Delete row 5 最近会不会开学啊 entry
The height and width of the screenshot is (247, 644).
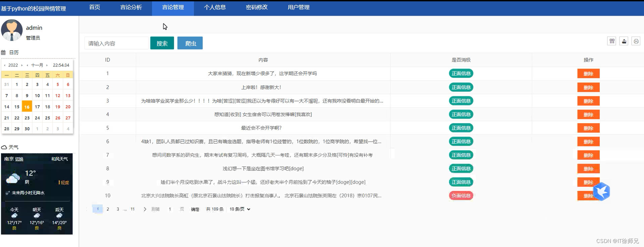[588, 128]
